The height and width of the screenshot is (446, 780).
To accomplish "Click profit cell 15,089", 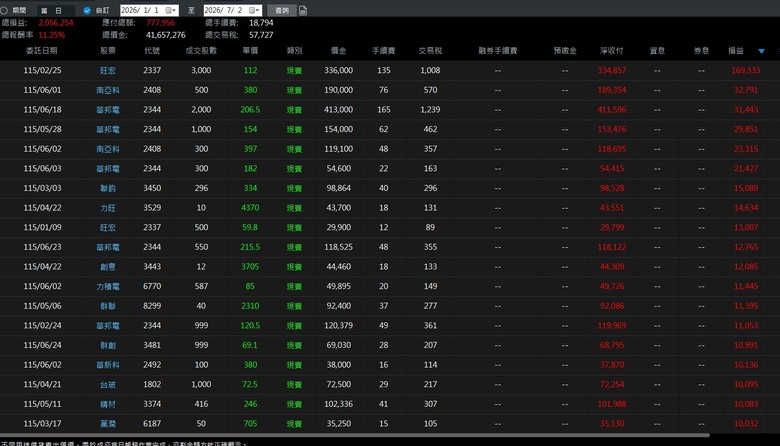I will click(746, 188).
